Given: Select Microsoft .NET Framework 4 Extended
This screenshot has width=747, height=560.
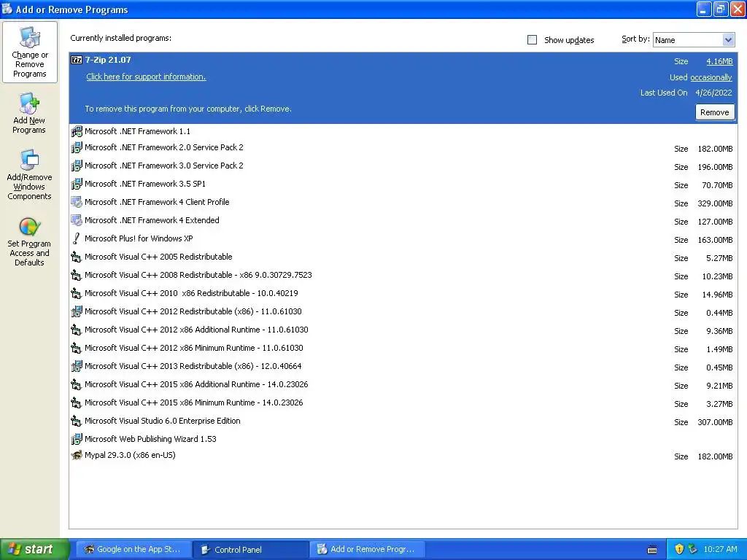Looking at the screenshot, I should (403, 220).
